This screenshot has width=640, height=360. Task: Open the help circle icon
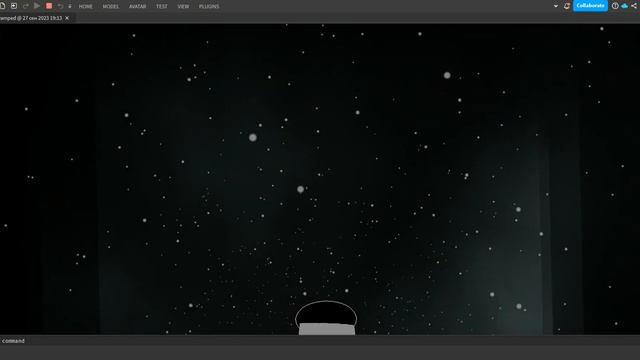click(x=615, y=6)
